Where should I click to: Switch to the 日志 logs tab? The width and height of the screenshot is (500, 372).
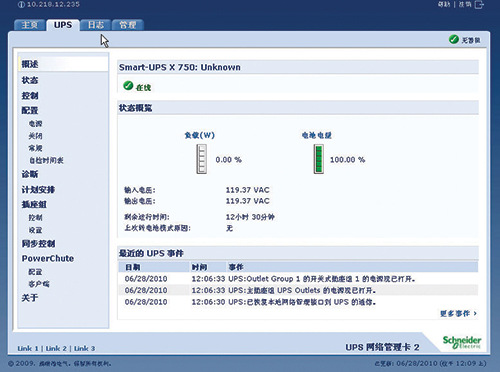96,25
